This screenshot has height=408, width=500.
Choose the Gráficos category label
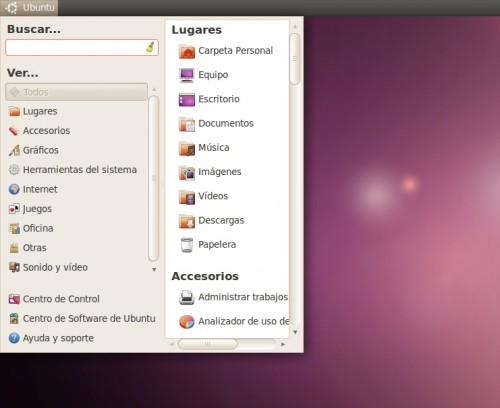41,150
